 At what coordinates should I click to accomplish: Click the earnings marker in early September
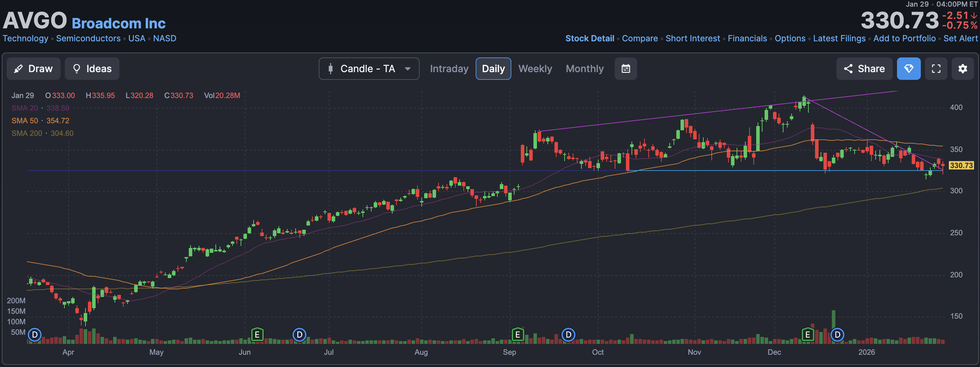(x=518, y=335)
